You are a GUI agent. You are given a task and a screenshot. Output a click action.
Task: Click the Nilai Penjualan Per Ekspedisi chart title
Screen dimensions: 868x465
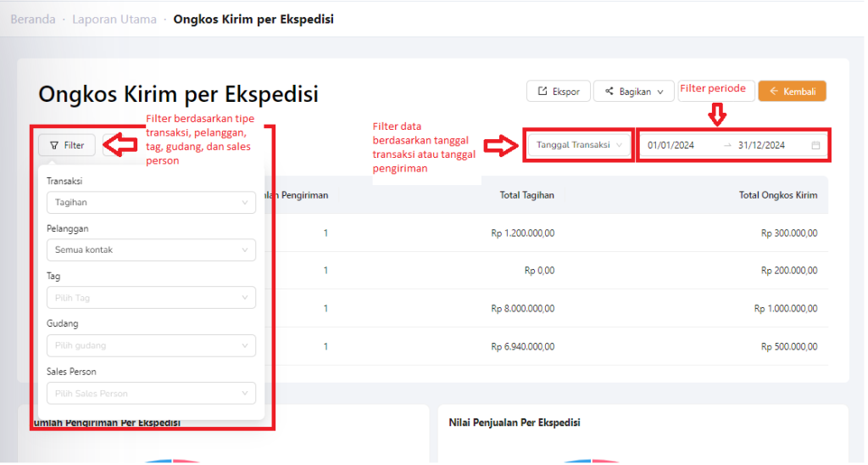516,424
